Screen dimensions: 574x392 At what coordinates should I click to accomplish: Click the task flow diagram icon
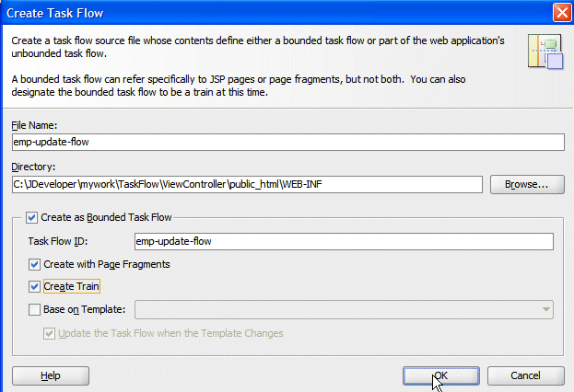coord(545,52)
